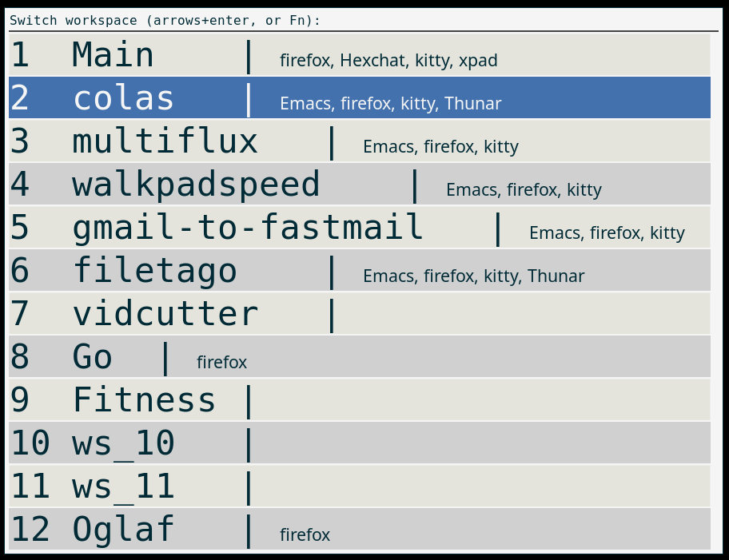Go to workspace 6 filetago
Viewport: 729px width, 560px height.
[360, 271]
